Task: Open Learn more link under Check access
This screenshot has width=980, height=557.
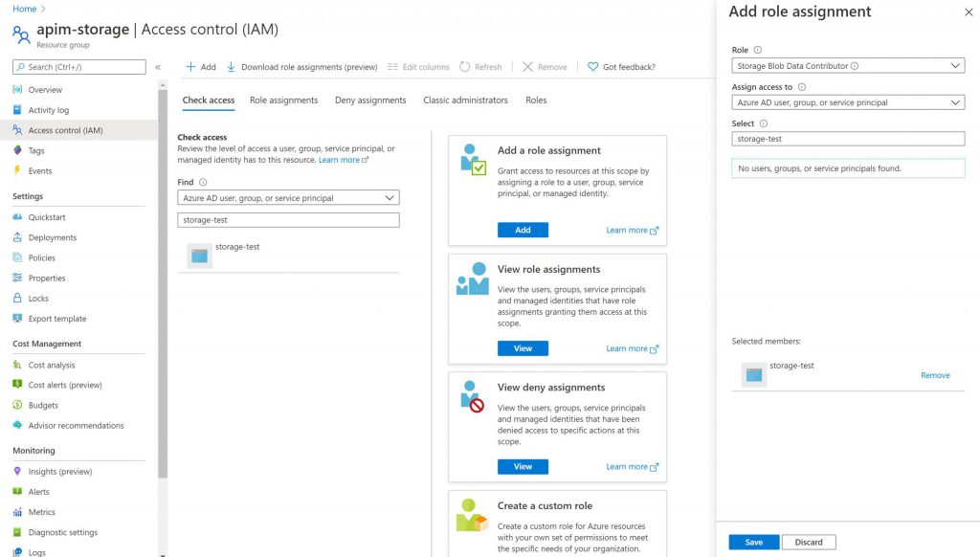Action: (x=344, y=160)
